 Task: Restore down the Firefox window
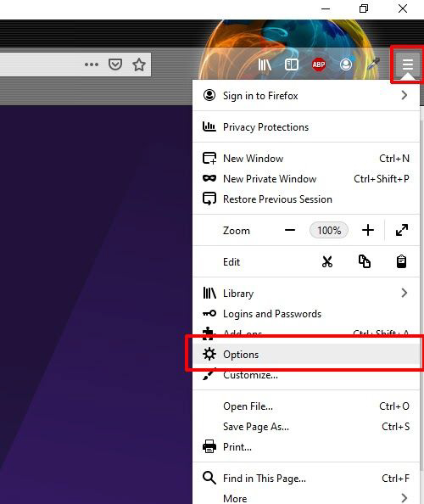click(x=364, y=8)
